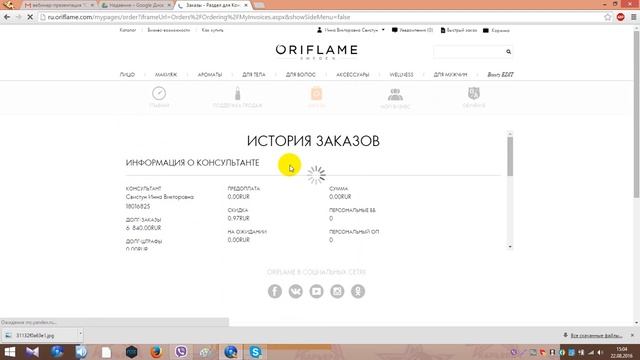Open the ДЛЯ ТЕЛА category menu
Viewport: 640px width, 360px height.
pos(254,75)
